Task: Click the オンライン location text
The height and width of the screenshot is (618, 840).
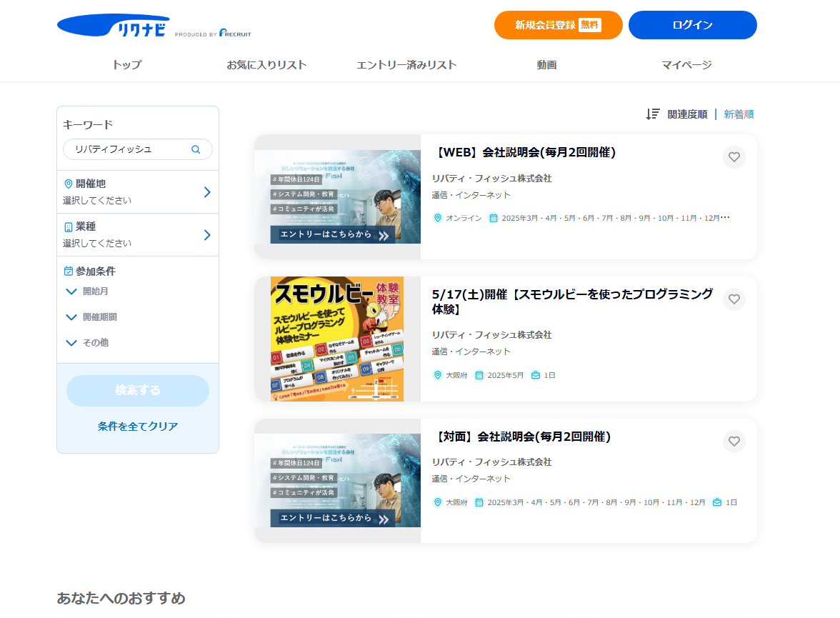Action: coord(464,218)
